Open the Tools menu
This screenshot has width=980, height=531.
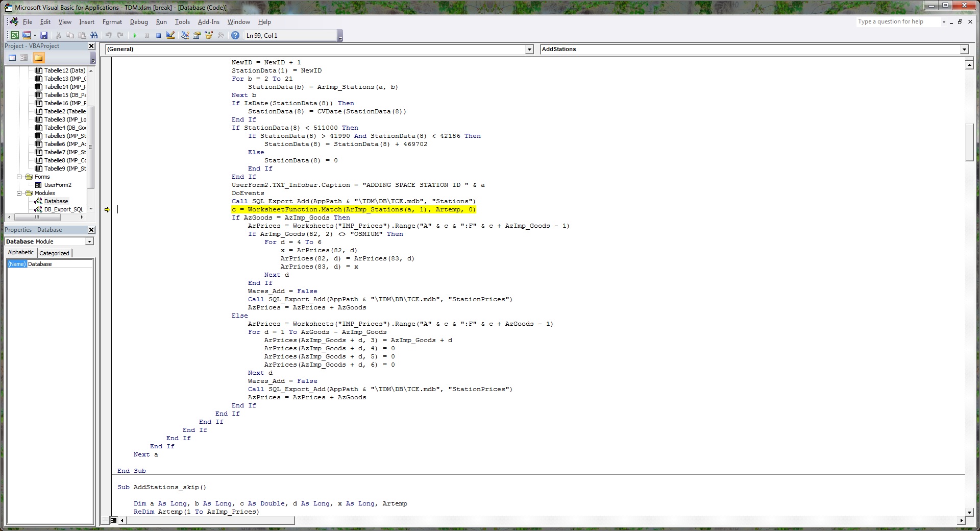coord(182,22)
